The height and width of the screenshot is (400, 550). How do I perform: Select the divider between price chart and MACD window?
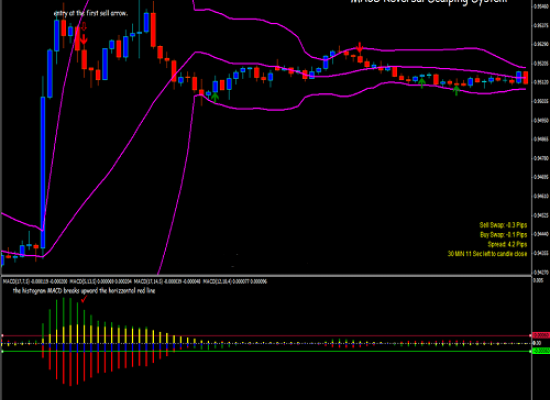coord(266,276)
